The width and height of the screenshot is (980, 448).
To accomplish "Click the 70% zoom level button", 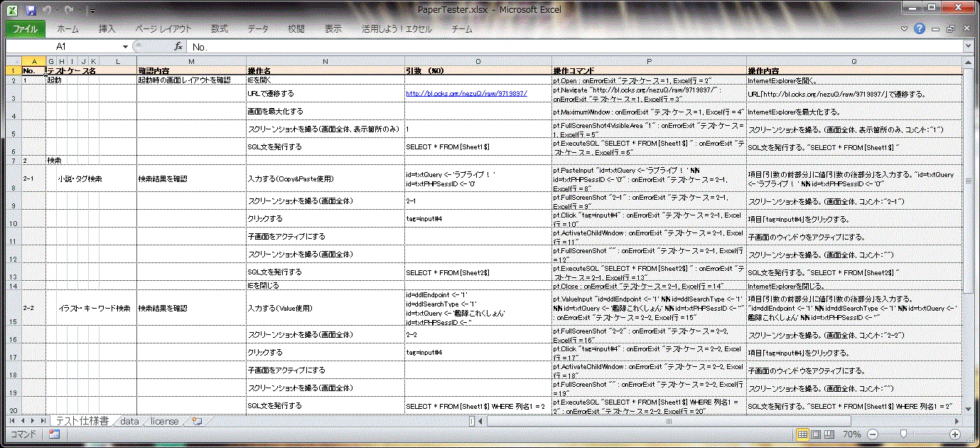I will pyautogui.click(x=851, y=434).
